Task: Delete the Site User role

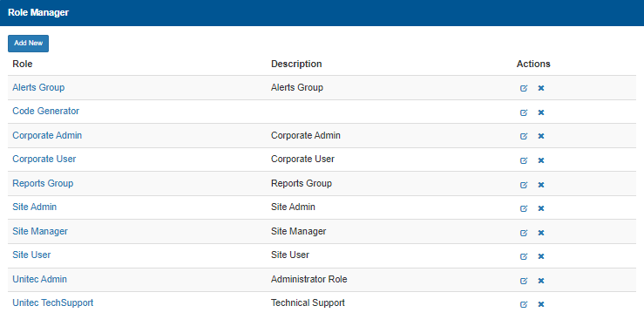Action: 541,256
